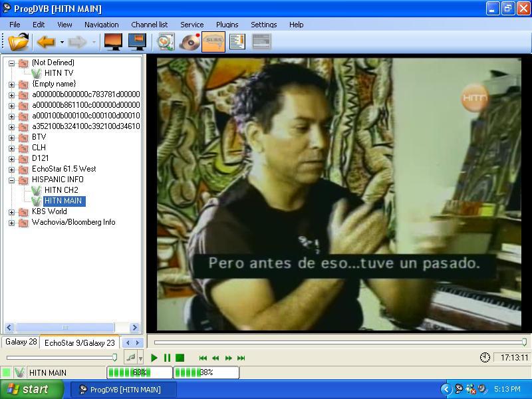Click the record disc toolbar icon
Viewport: 532px width, 399px height.
coord(190,42)
